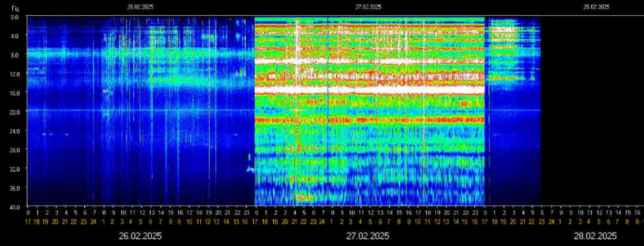Screen dimensions: 644x246
Task: Pick the 8.0 frequency axis label
Action: [x=15, y=55]
